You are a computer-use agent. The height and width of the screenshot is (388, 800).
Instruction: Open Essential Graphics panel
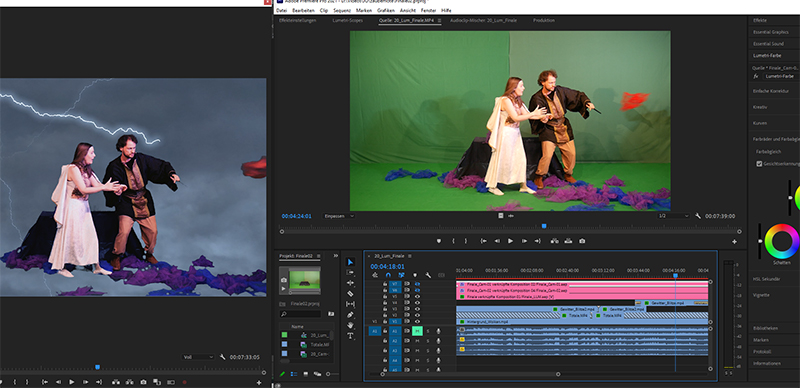[771, 32]
